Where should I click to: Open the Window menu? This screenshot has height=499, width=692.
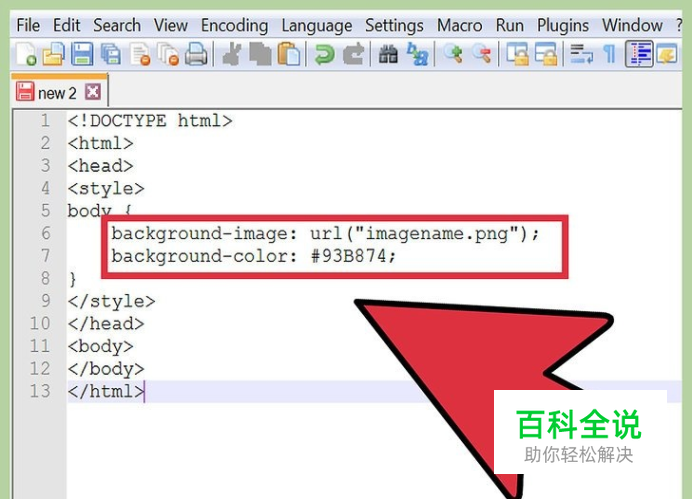click(x=632, y=25)
